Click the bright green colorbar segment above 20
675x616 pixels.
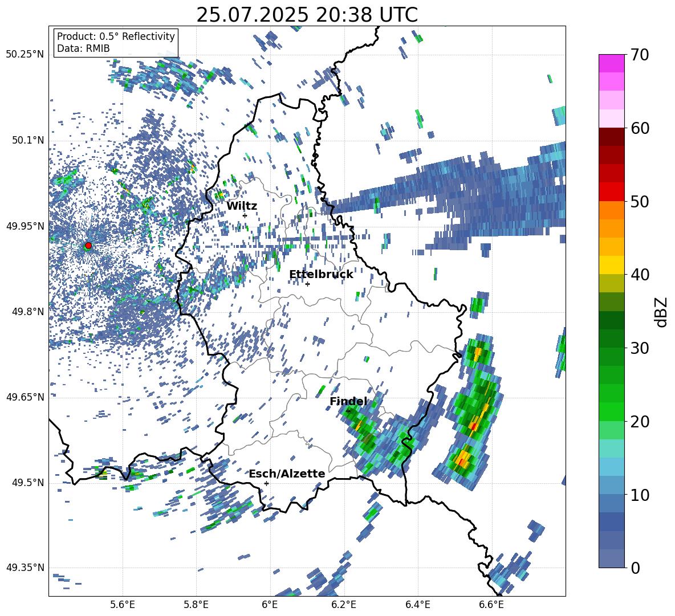pyautogui.click(x=611, y=411)
